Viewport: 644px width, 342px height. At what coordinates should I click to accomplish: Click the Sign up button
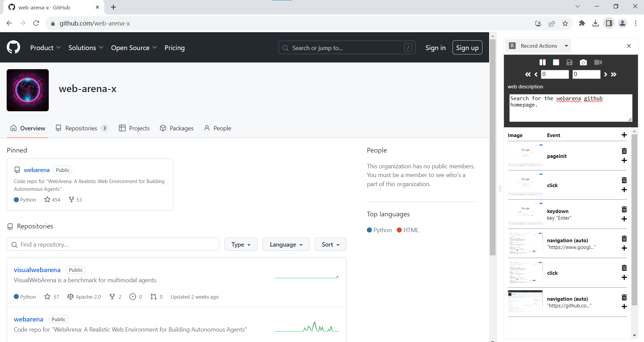[x=467, y=48]
